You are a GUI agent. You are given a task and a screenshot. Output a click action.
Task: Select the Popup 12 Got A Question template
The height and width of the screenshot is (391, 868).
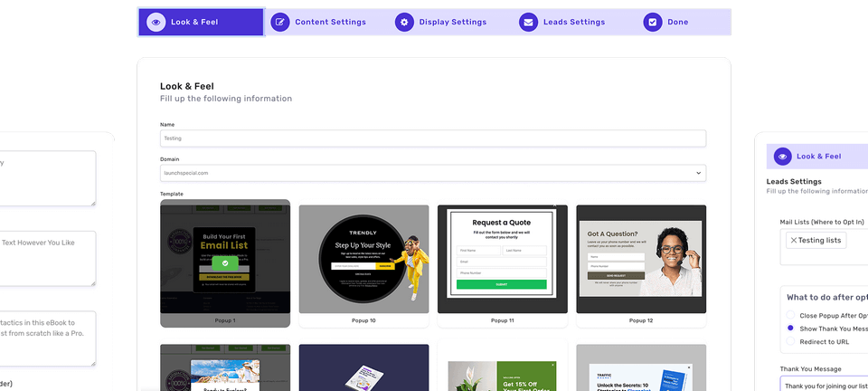point(641,263)
